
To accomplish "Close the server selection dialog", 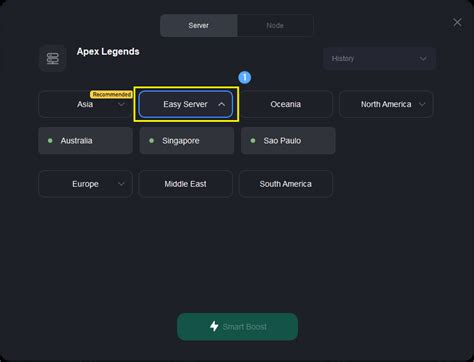I will point(457,22).
